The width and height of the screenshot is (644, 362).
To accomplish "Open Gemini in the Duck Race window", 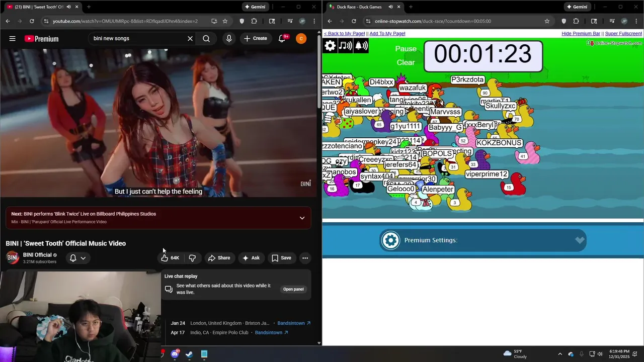I will (577, 7).
